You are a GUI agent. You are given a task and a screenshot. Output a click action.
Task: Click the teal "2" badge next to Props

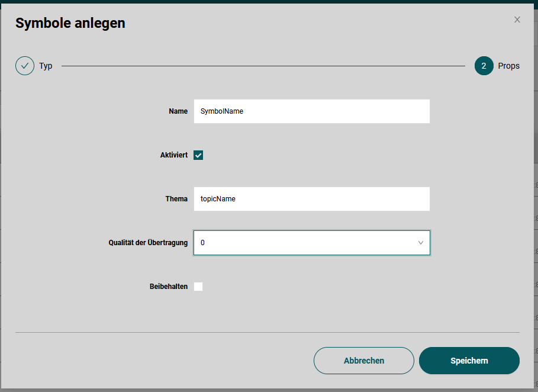coord(483,66)
